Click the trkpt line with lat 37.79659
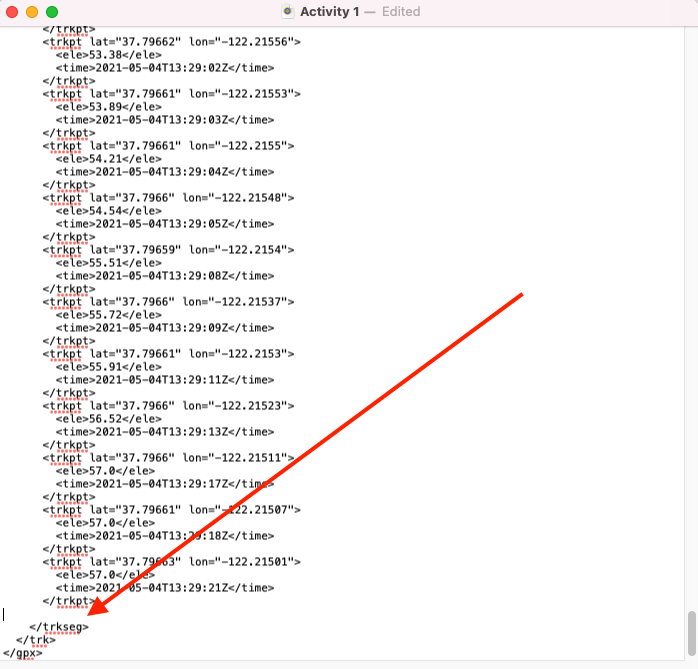698x669 pixels. coord(168,250)
